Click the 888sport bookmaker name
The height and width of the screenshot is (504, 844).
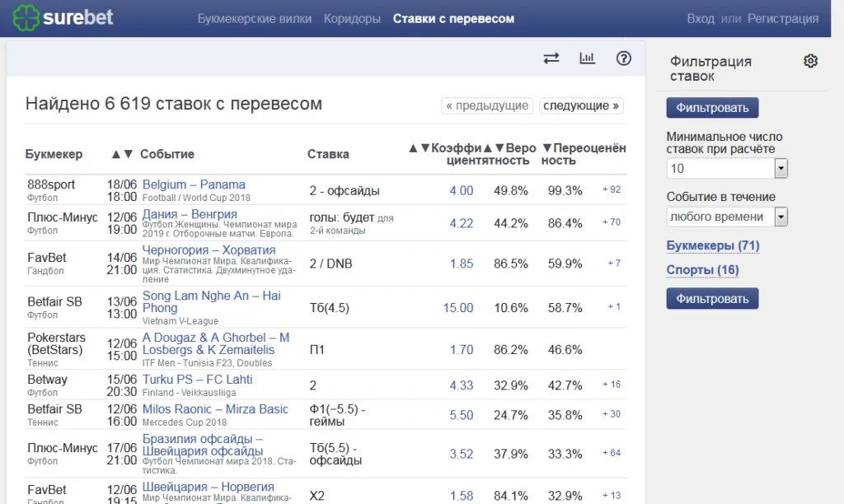51,184
